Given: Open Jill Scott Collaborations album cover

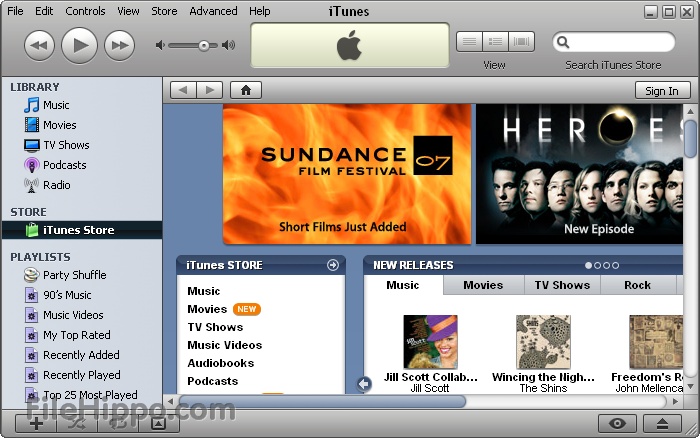Looking at the screenshot, I should coord(430,342).
